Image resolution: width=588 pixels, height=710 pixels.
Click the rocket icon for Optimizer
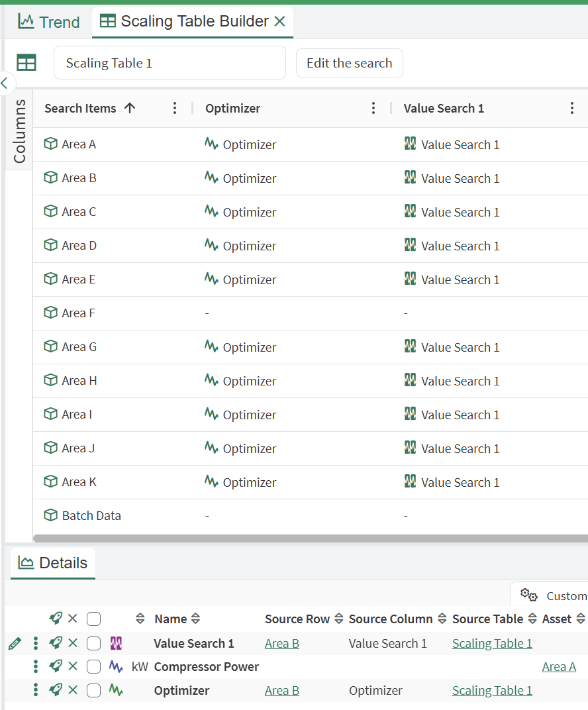point(56,690)
